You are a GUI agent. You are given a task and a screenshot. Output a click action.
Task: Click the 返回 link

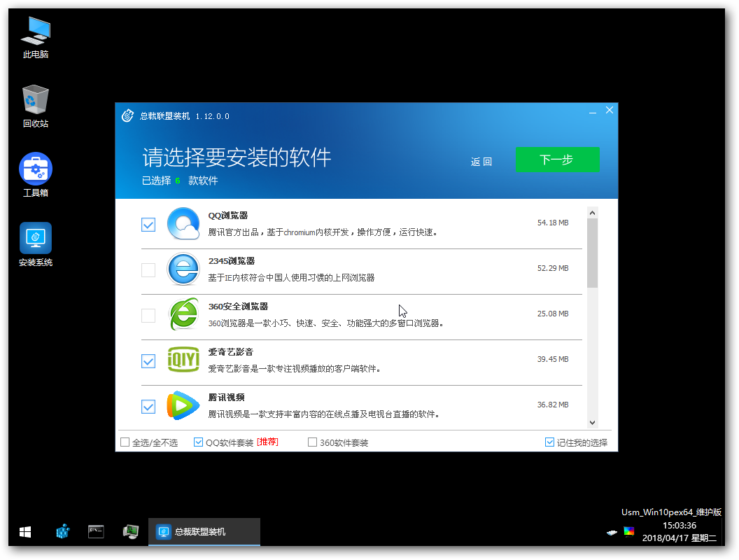[481, 162]
